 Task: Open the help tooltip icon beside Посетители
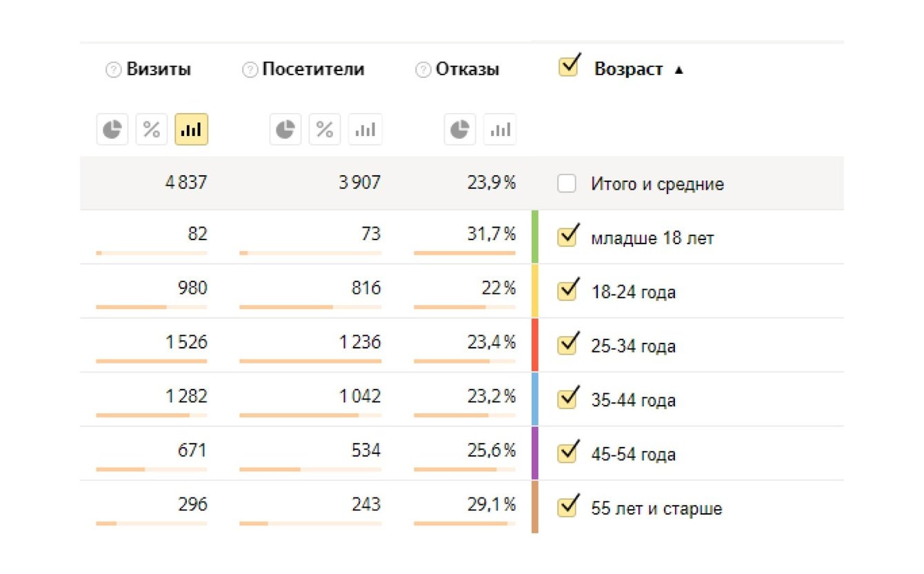(250, 70)
